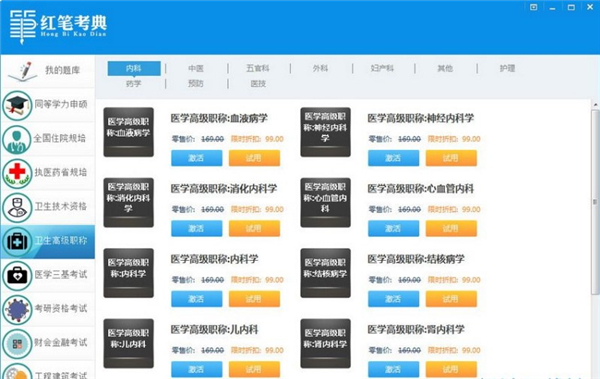Click the title 医学高级职称:结核病学

pos(416,259)
